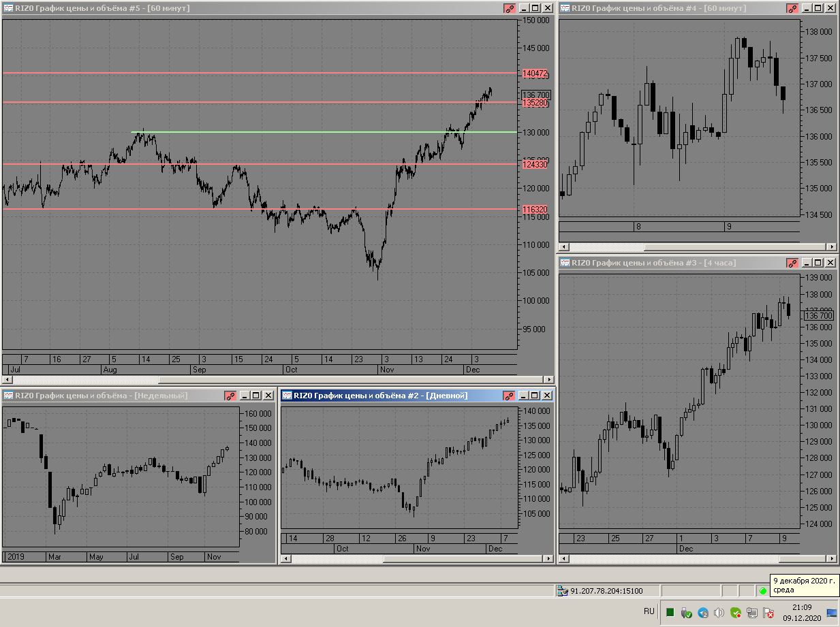
Task: Select the 116320 price level label
Action: pyautogui.click(x=535, y=210)
